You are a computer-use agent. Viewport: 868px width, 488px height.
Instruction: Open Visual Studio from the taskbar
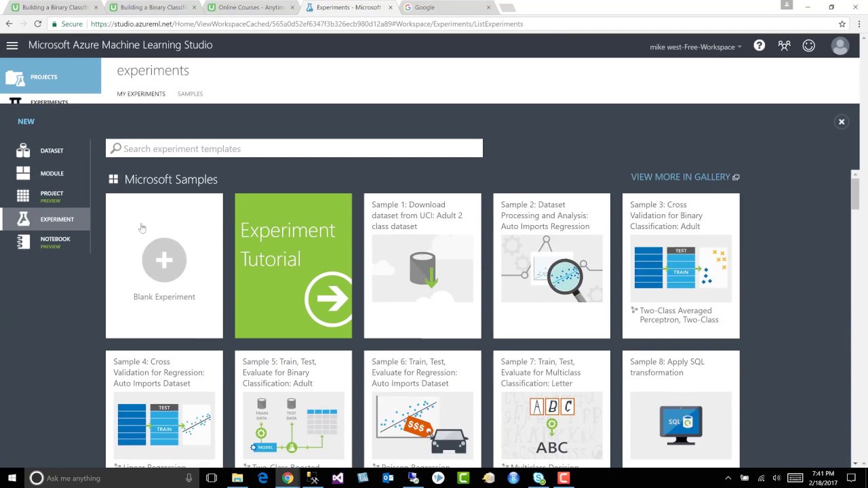click(338, 478)
